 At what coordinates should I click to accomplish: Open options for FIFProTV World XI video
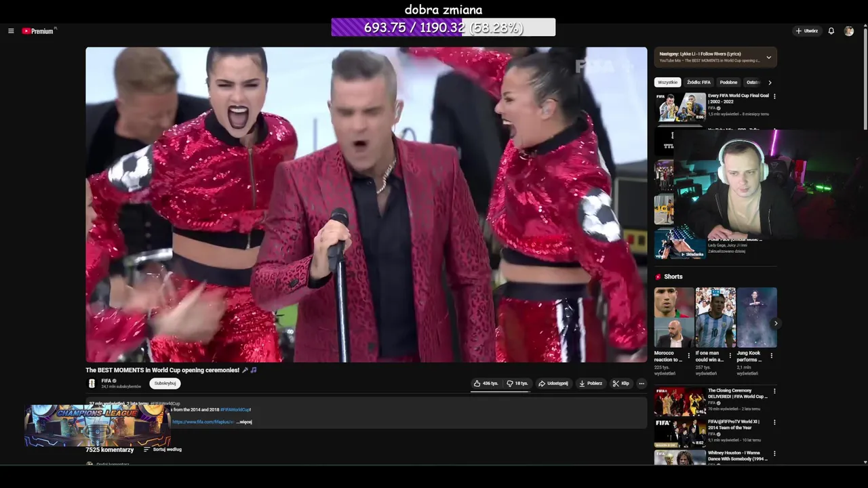[x=774, y=422]
